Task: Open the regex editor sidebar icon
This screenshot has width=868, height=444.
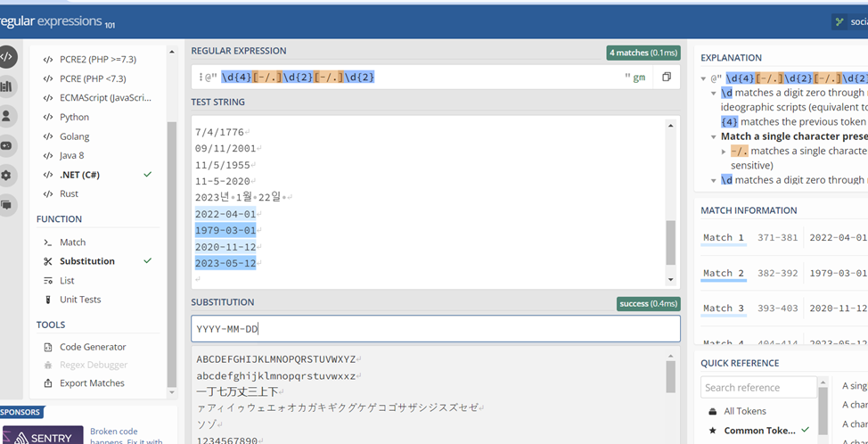Action: click(7, 56)
